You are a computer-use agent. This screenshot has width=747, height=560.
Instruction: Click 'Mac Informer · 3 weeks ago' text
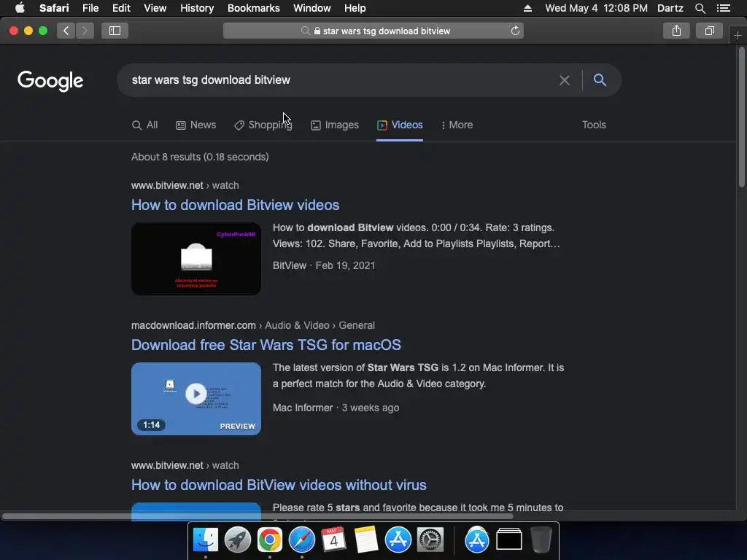(x=336, y=408)
